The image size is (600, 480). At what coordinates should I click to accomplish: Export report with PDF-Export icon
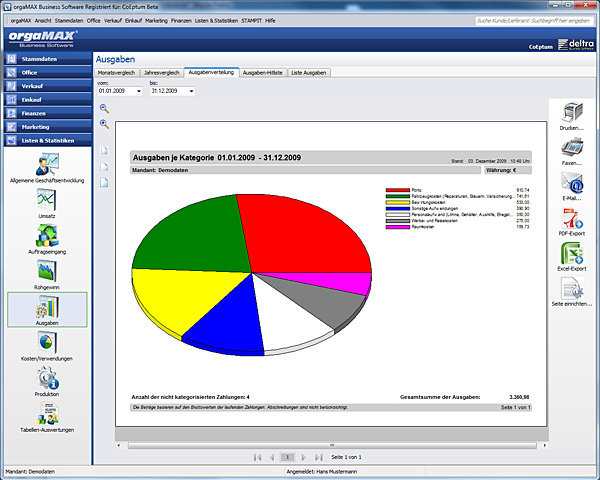572,218
